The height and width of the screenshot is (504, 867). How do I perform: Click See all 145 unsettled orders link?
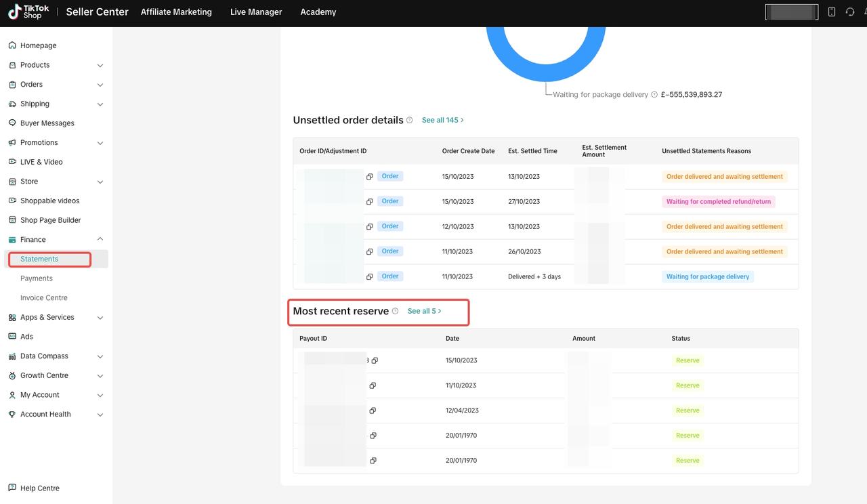[442, 120]
